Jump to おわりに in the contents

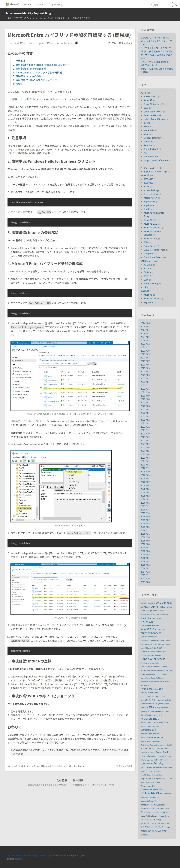18,84
